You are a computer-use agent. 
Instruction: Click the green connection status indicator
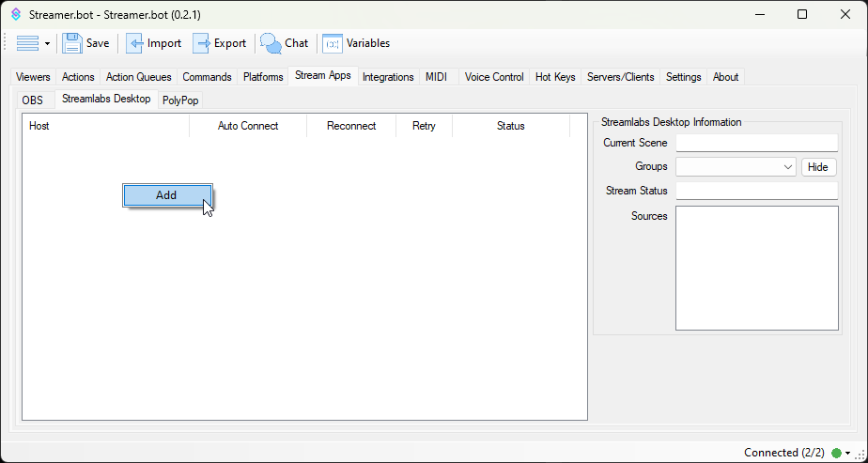tap(836, 453)
